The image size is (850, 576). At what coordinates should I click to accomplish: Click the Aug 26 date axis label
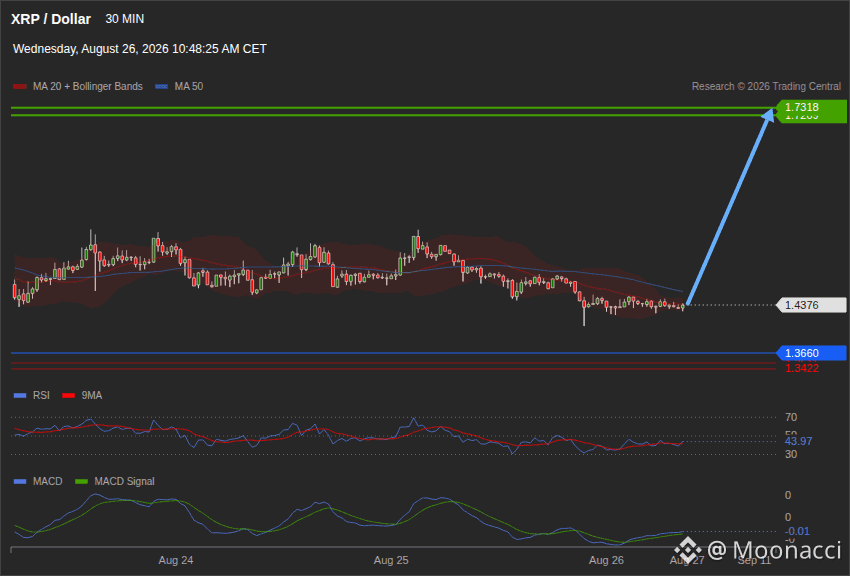606,560
